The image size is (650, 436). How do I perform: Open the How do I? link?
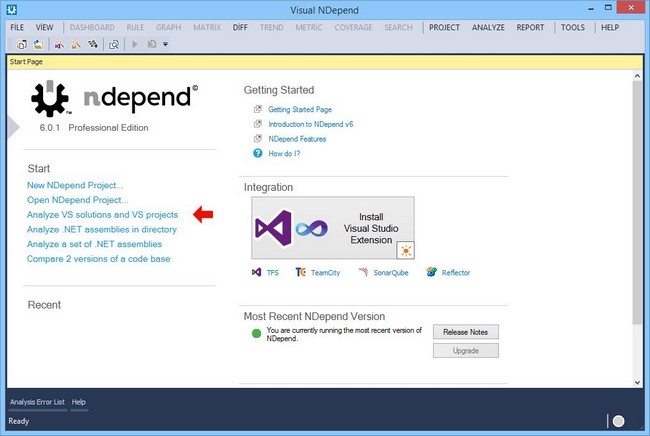(284, 153)
